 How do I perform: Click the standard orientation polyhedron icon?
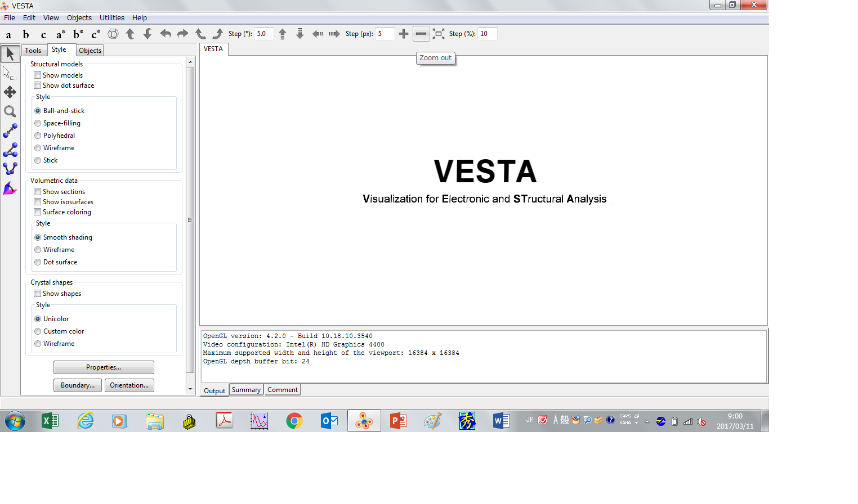(x=113, y=34)
